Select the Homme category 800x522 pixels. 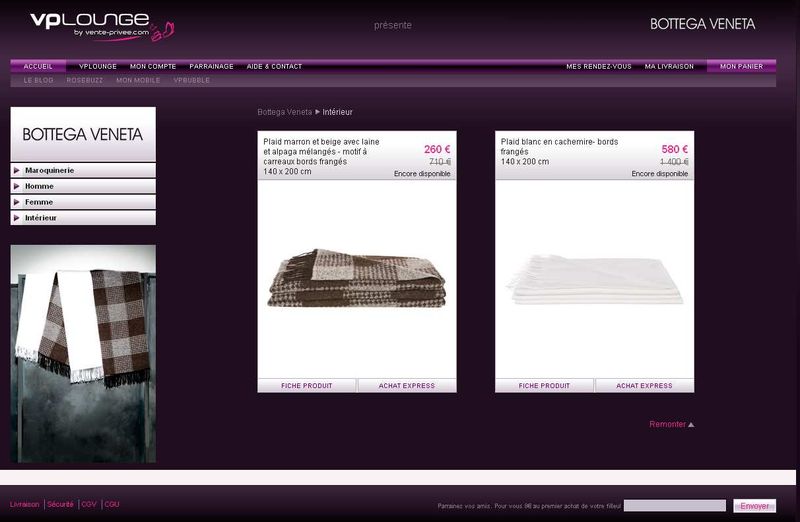(x=83, y=186)
